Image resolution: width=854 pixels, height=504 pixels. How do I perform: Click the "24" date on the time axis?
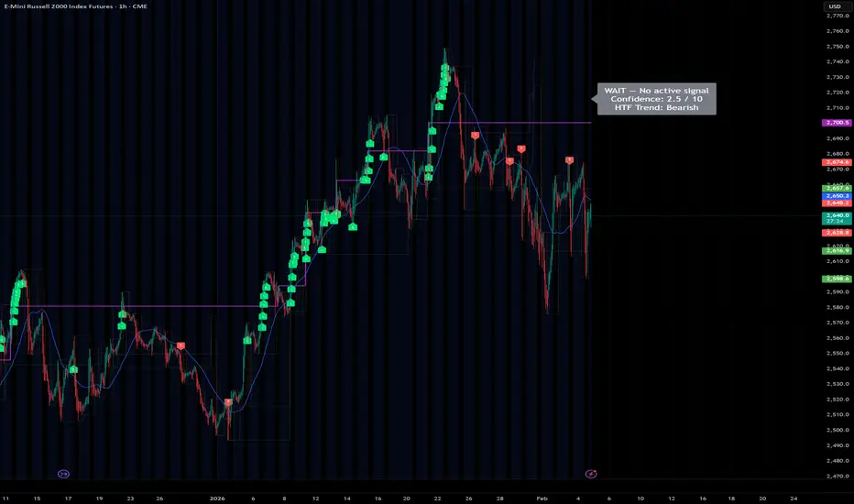pos(794,498)
